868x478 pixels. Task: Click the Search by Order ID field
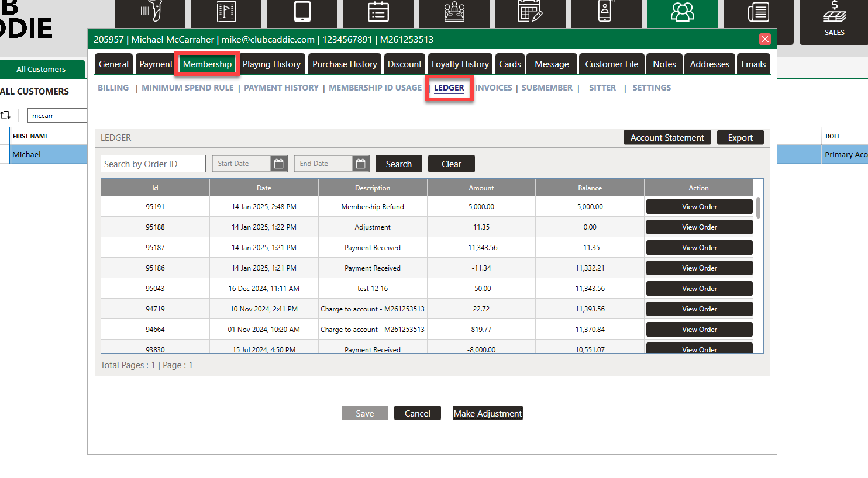point(153,164)
